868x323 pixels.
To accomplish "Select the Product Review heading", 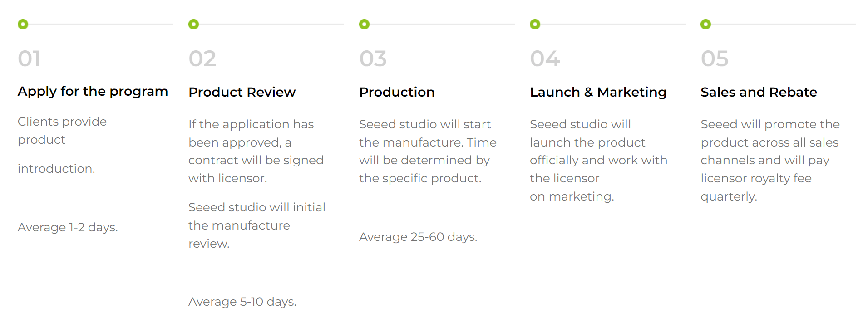I will point(242,92).
